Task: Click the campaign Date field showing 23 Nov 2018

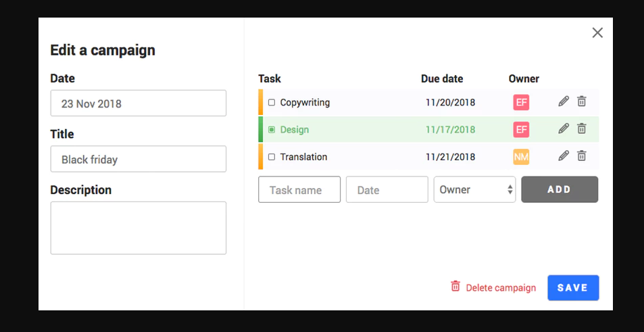Action: click(x=138, y=103)
